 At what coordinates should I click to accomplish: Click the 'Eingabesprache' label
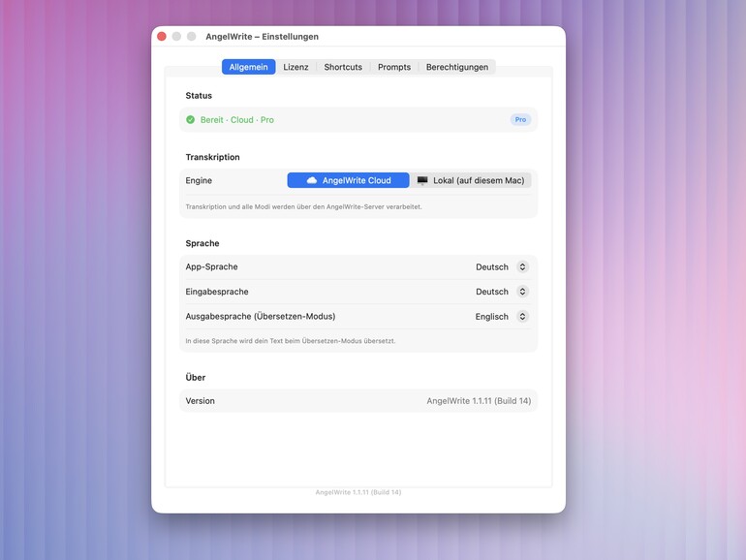pyautogui.click(x=217, y=292)
